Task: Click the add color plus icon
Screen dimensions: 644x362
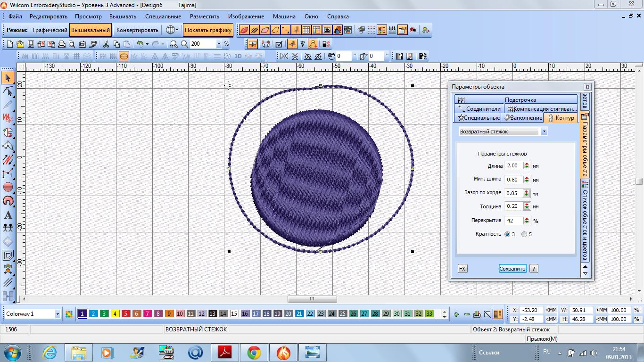Action: pos(456,314)
